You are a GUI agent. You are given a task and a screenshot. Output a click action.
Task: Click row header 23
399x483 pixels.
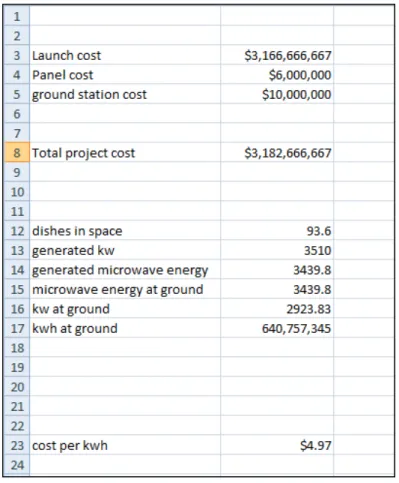17,445
